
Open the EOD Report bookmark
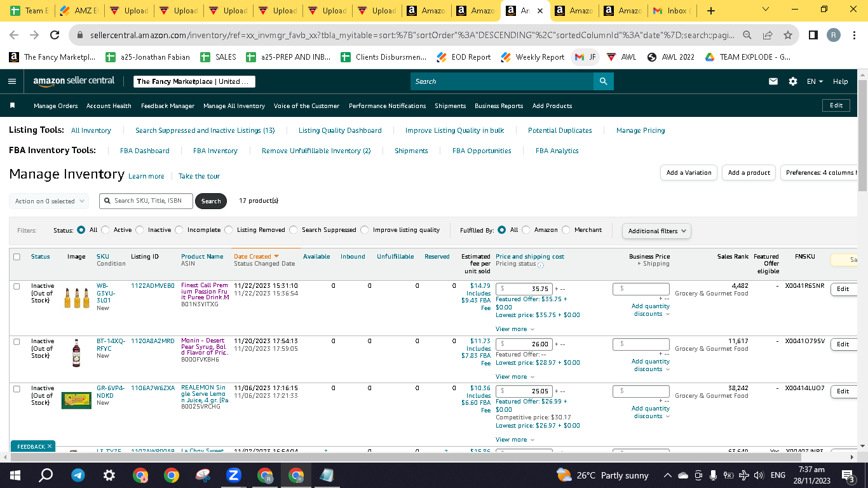464,57
